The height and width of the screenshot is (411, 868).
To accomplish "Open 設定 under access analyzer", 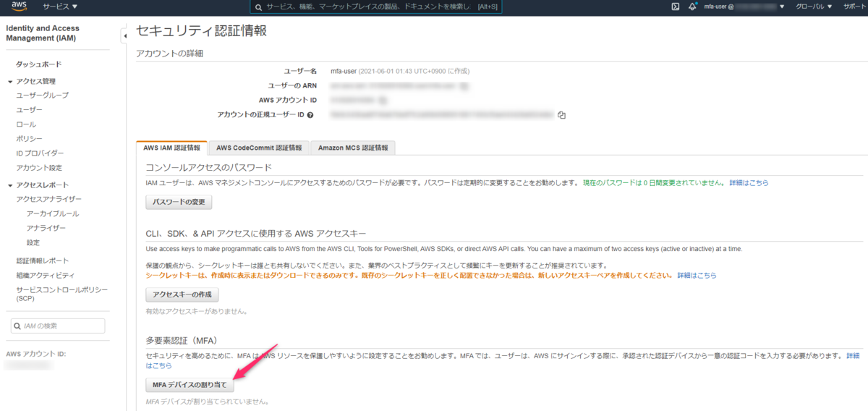I will [33, 242].
